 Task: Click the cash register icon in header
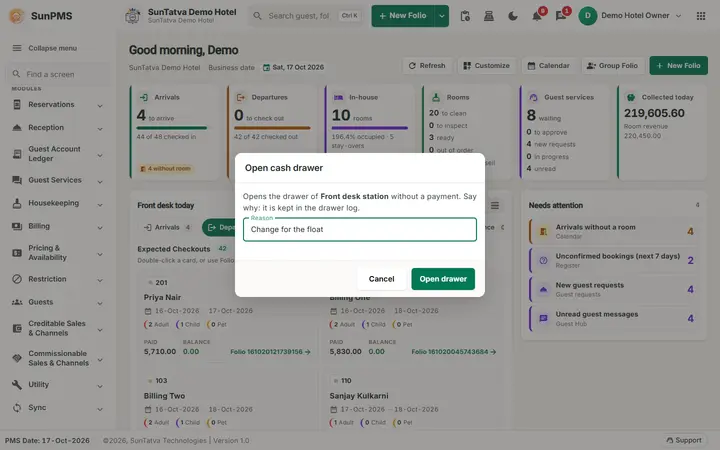point(489,16)
